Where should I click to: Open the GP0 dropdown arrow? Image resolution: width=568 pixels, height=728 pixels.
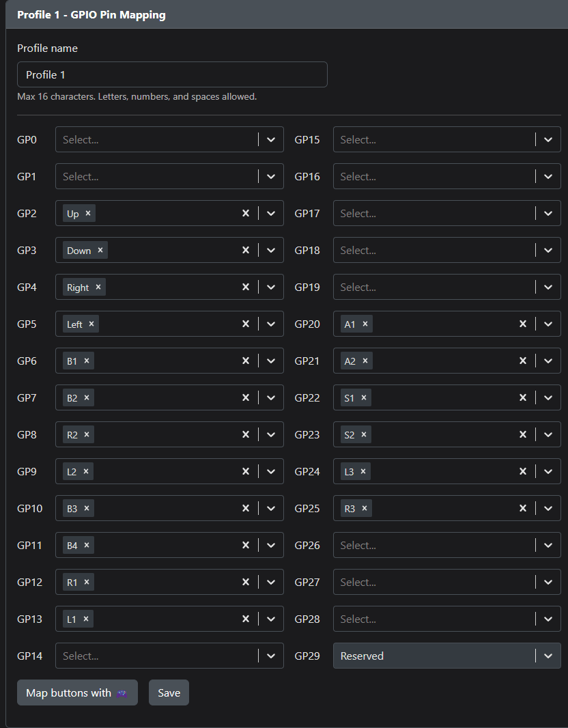[x=271, y=139]
